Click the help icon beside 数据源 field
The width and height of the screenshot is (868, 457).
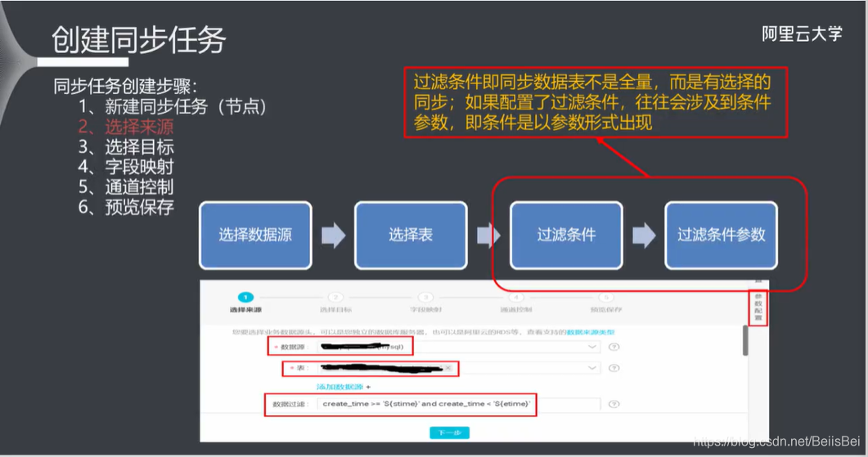point(614,347)
